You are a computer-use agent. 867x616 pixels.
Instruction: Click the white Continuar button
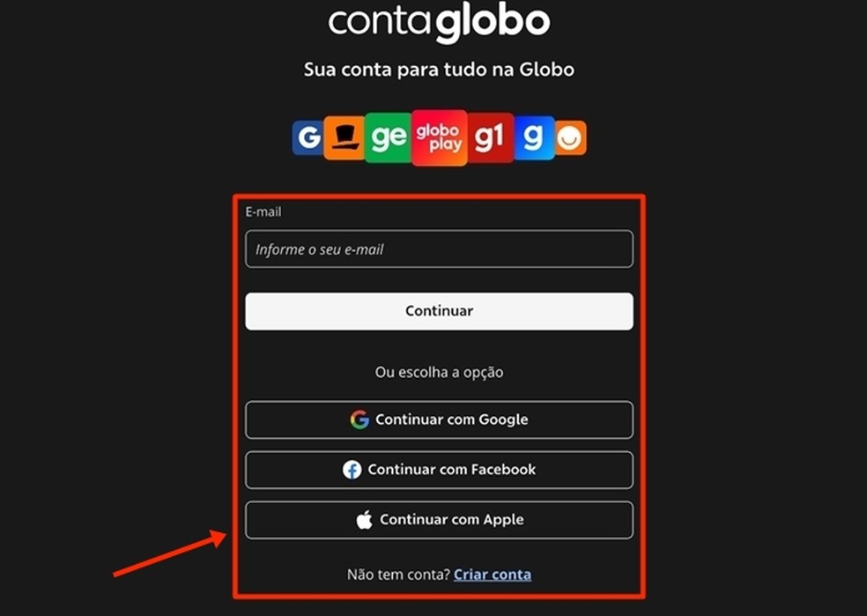[x=439, y=311]
